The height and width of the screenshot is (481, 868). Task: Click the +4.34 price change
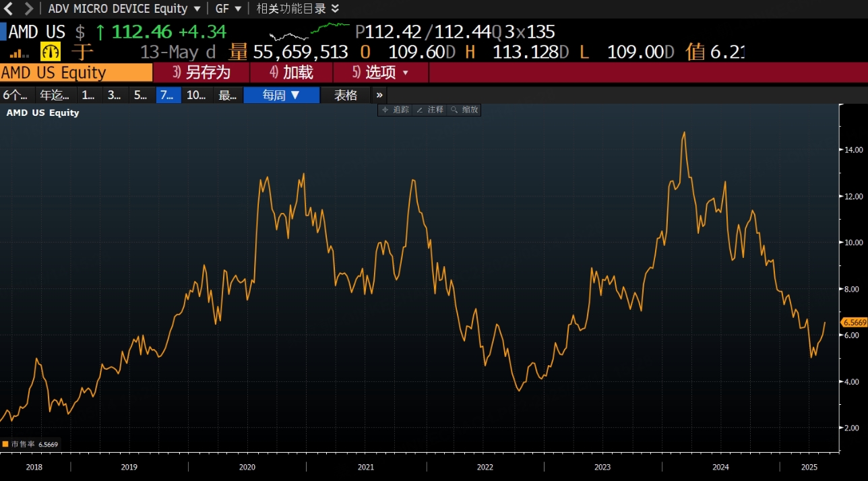point(202,32)
